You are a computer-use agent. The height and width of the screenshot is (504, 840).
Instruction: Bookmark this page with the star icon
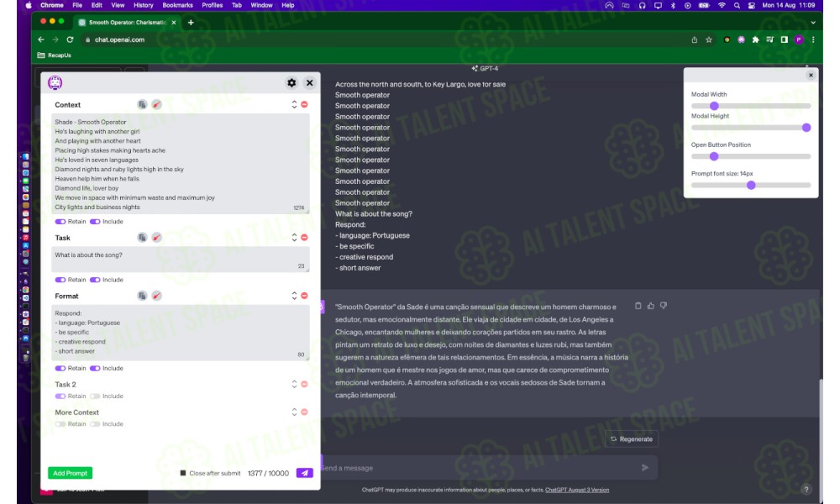(x=709, y=39)
